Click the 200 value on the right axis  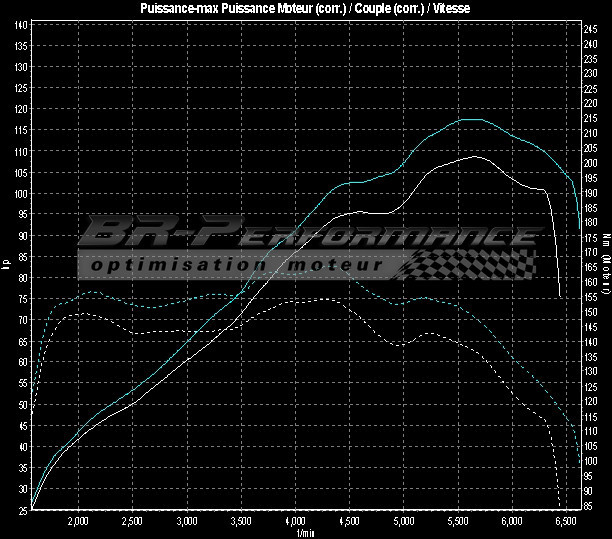[592, 163]
